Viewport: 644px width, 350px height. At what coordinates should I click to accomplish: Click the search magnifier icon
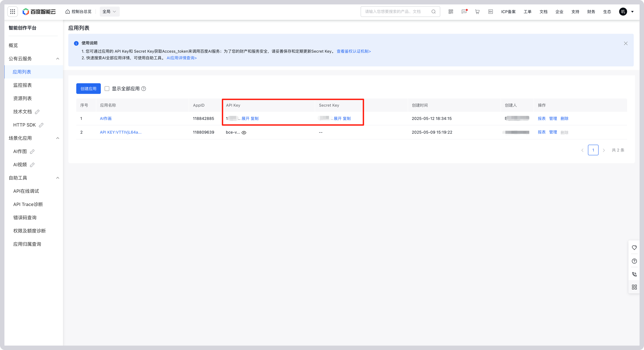pos(433,11)
